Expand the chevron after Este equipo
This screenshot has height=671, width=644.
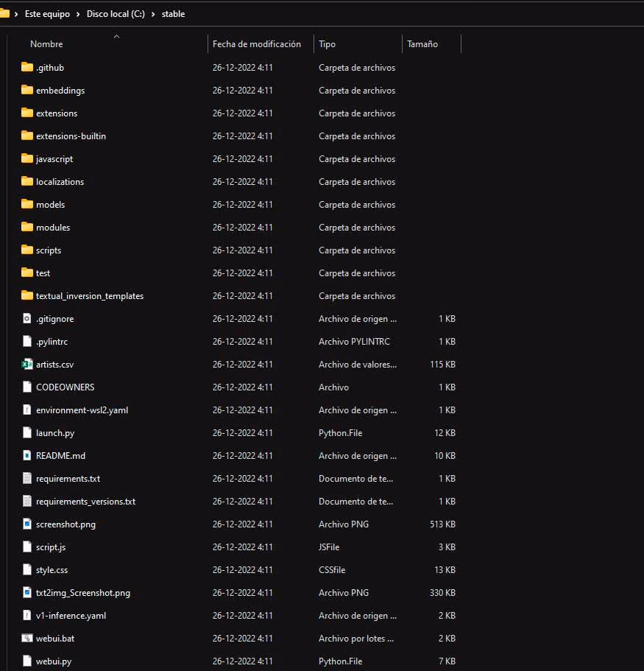click(78, 14)
